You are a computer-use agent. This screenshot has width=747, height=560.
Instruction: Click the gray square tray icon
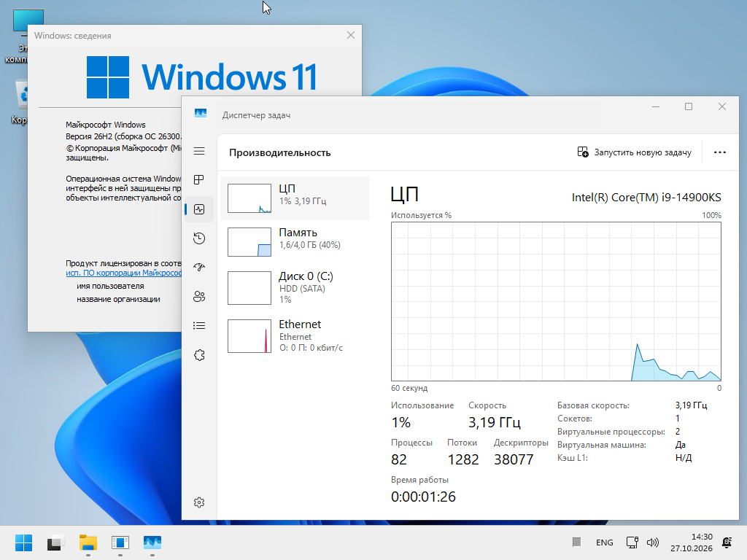(x=576, y=542)
